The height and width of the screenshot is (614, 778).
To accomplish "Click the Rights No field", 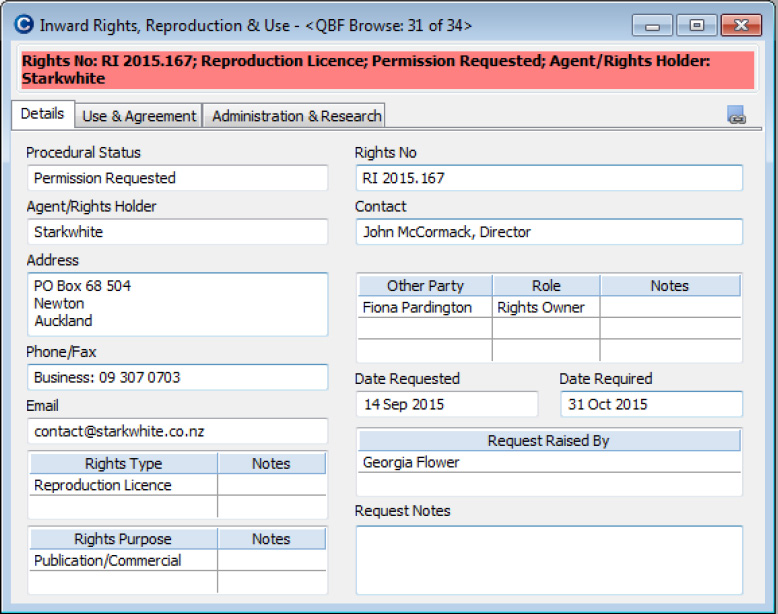I will [x=549, y=178].
